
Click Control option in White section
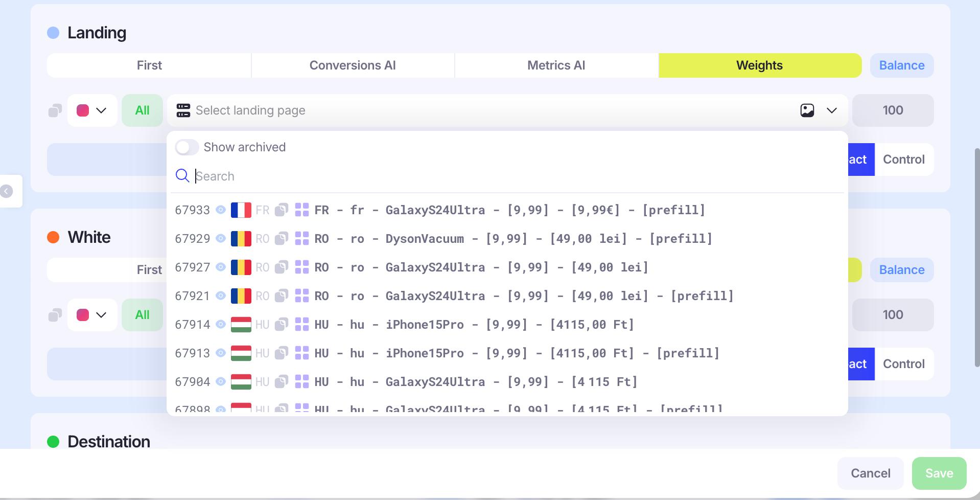tap(904, 364)
